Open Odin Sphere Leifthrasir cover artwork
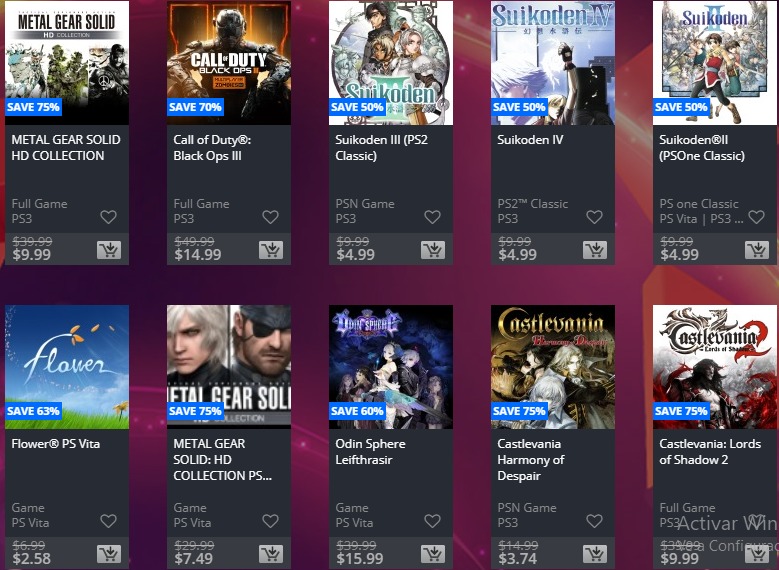 click(x=391, y=367)
